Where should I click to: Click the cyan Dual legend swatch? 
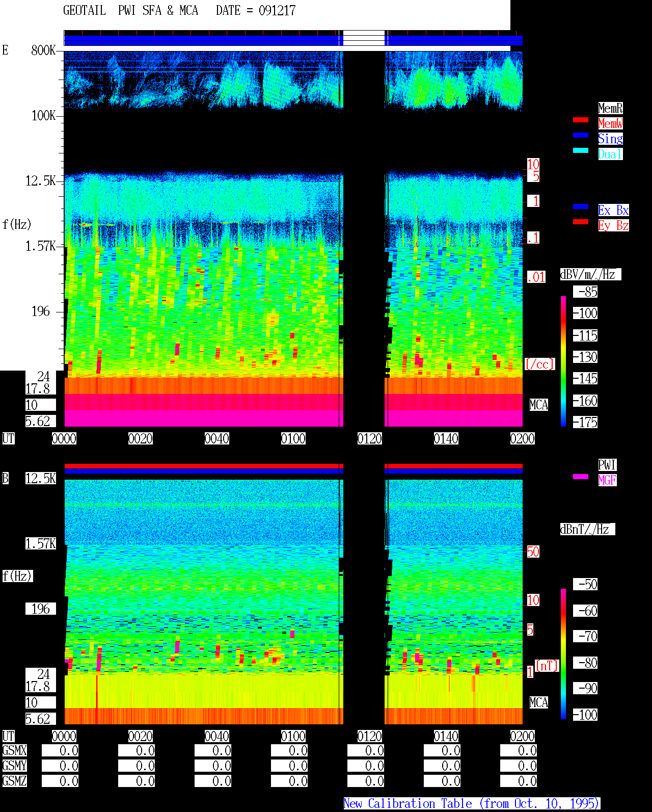coord(581,150)
